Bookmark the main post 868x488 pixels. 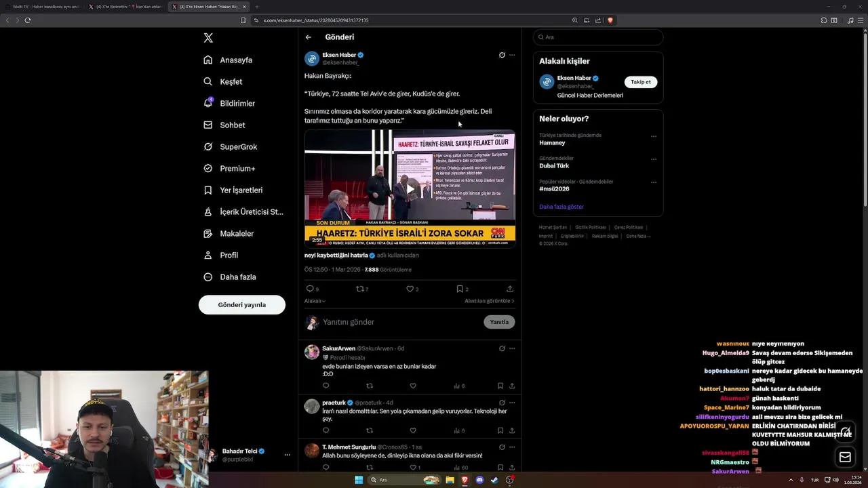(x=460, y=289)
